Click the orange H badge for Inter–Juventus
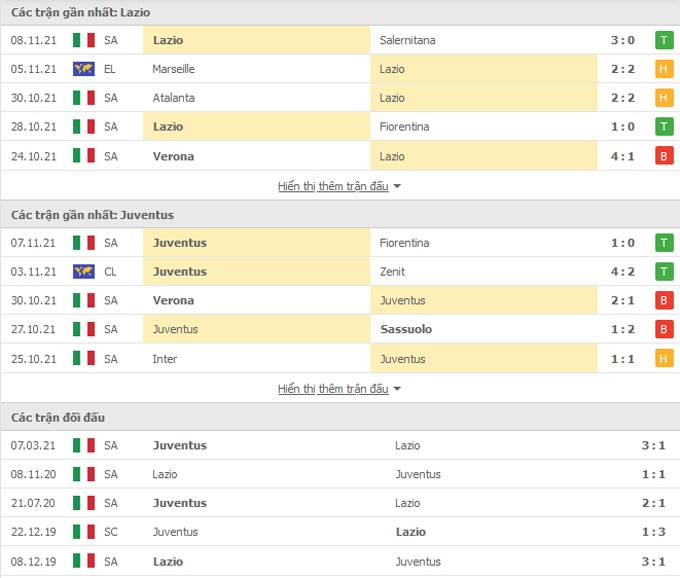Viewport: 680px width, 578px height. (664, 359)
